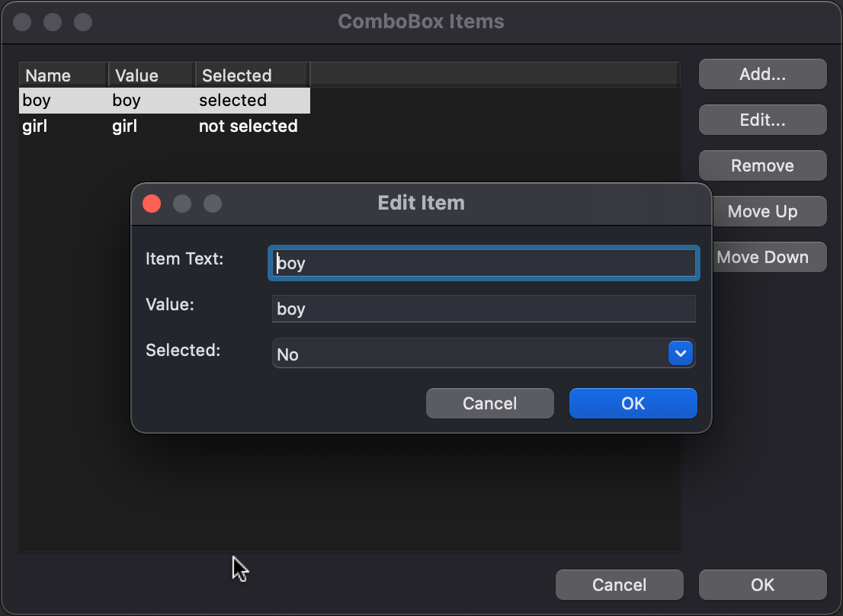Select the Selected column header
The height and width of the screenshot is (616, 843).
coord(252,75)
